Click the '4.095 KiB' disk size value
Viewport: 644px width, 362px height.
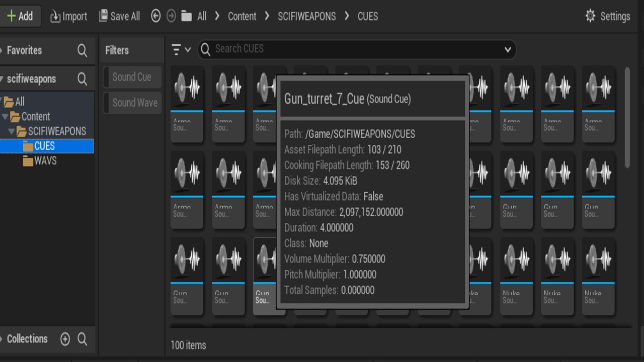point(340,181)
